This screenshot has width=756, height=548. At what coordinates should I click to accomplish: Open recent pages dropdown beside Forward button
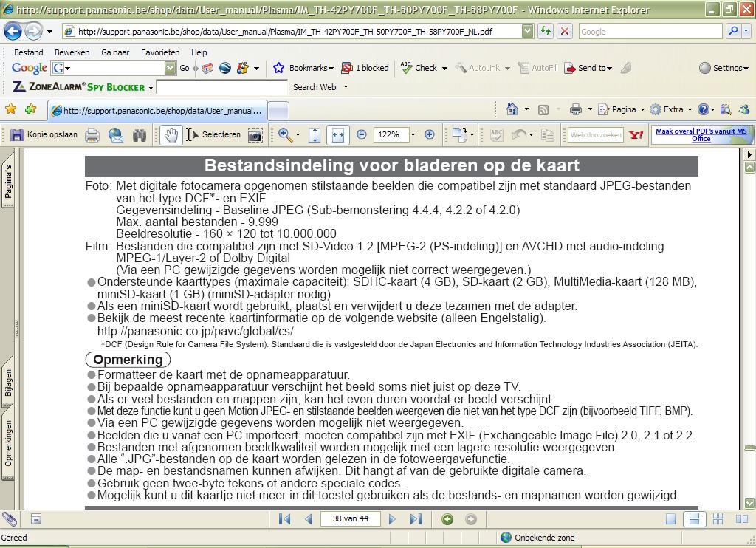49,32
